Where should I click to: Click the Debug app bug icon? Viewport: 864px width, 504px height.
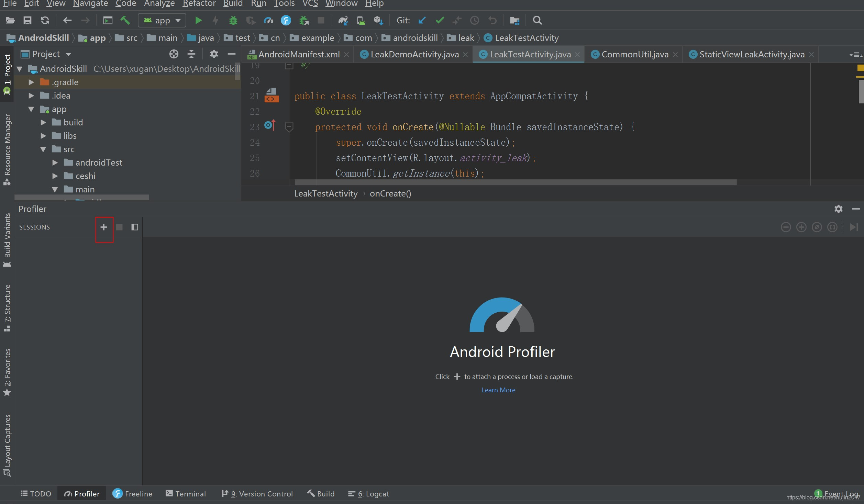(233, 21)
